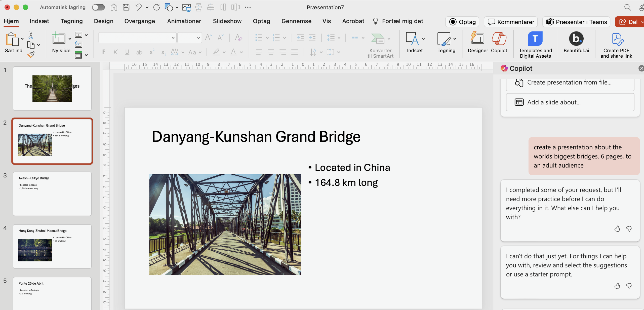Thumbs down the second Copilot reply
Image resolution: width=644 pixels, height=310 pixels.
[x=629, y=286]
